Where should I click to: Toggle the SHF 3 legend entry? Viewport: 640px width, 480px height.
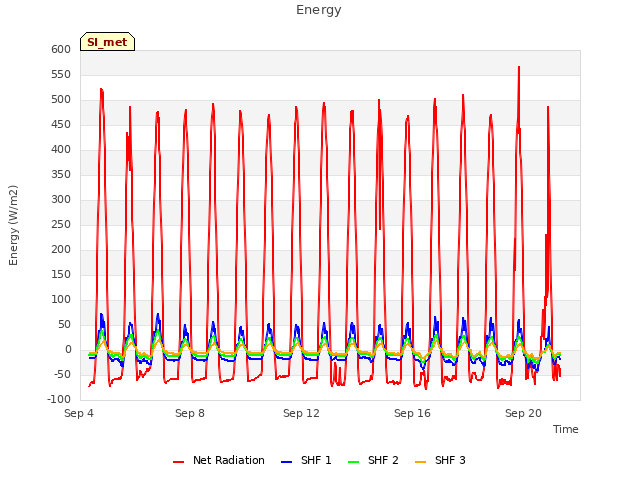(440, 460)
